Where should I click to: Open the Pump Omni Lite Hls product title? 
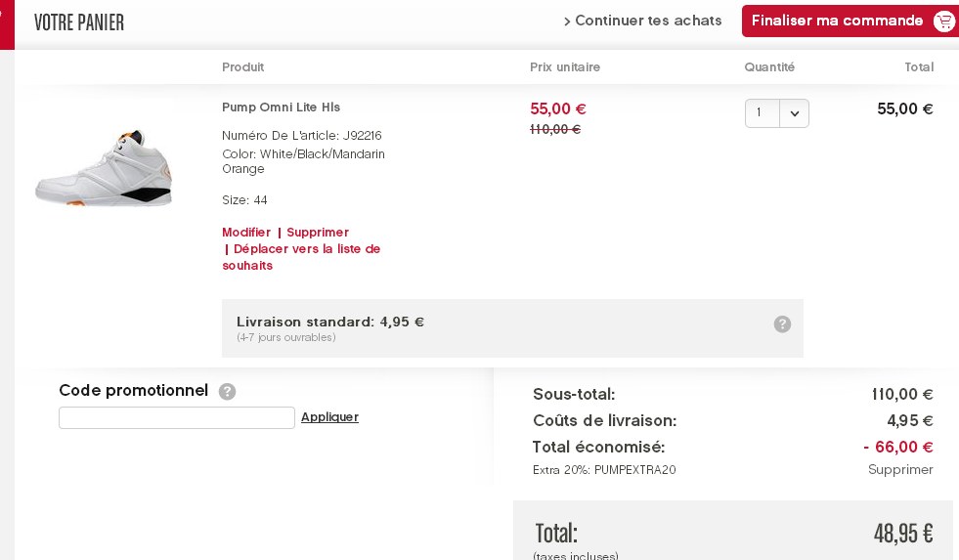pyautogui.click(x=281, y=108)
